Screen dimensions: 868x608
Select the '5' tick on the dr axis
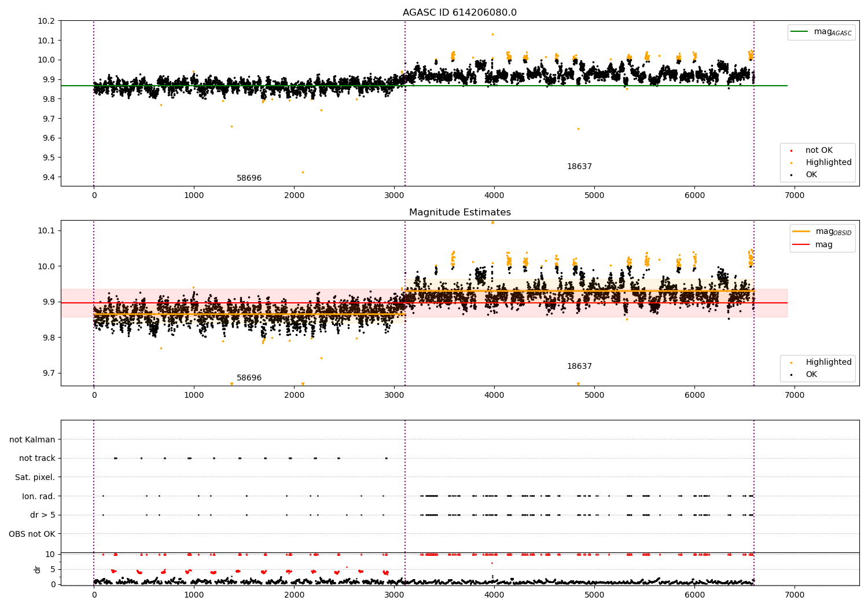(53, 569)
